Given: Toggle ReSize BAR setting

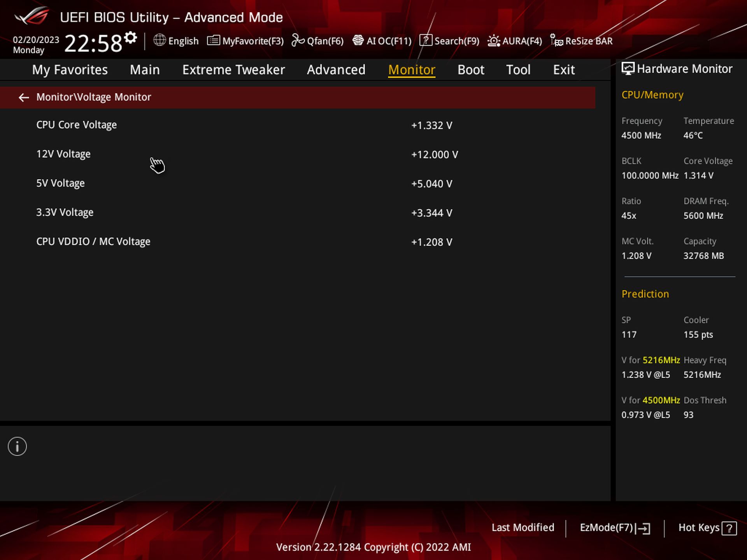Looking at the screenshot, I should [x=581, y=41].
